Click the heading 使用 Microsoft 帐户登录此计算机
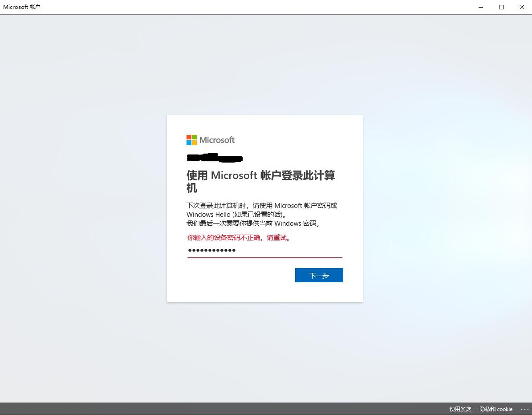This screenshot has height=415, width=532. pos(260,182)
